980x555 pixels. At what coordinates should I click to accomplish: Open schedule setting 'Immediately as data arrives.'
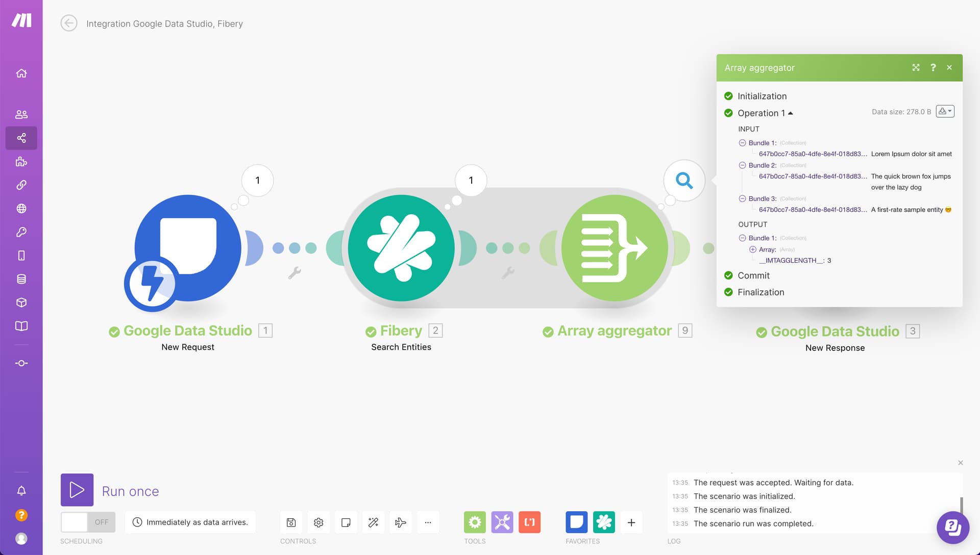(x=190, y=522)
